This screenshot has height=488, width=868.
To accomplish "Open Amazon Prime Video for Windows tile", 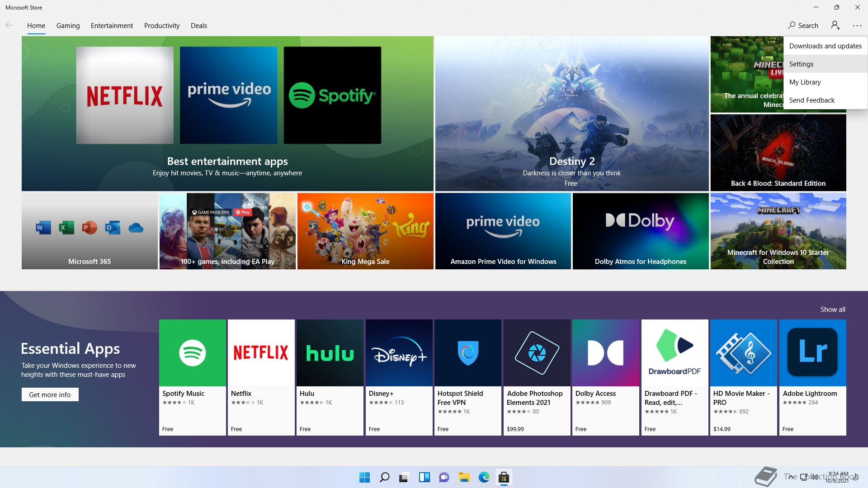I will point(503,231).
